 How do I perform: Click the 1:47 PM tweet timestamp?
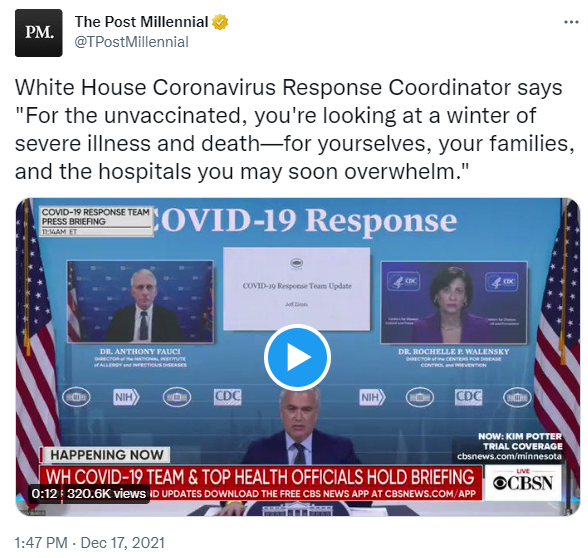[x=41, y=543]
